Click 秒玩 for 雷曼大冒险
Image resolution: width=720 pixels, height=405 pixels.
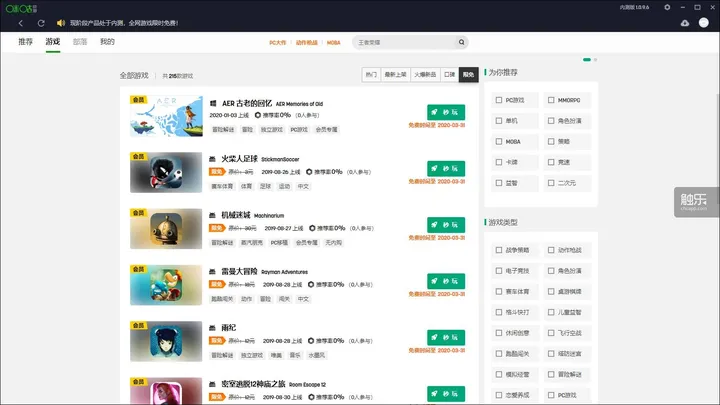446,281
